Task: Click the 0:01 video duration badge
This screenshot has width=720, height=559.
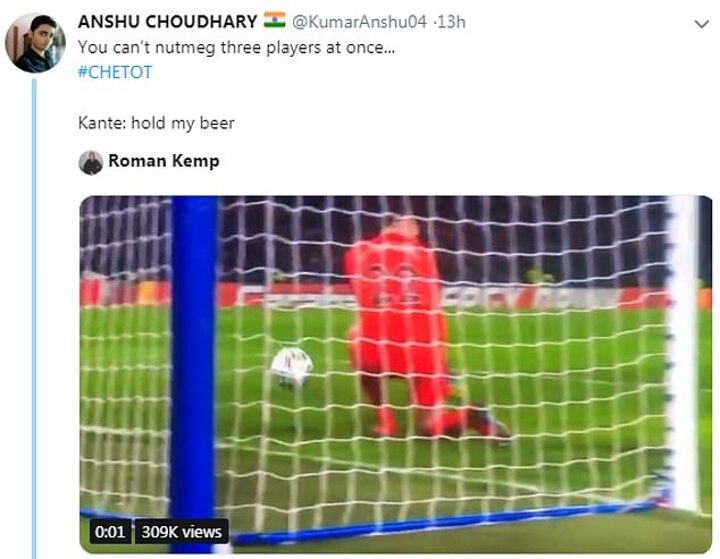Action: (x=110, y=532)
